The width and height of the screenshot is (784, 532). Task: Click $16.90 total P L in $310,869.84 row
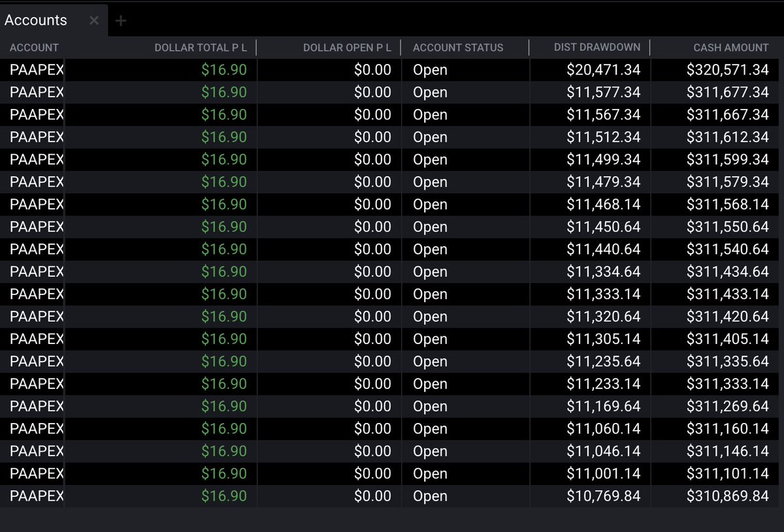[x=224, y=496]
